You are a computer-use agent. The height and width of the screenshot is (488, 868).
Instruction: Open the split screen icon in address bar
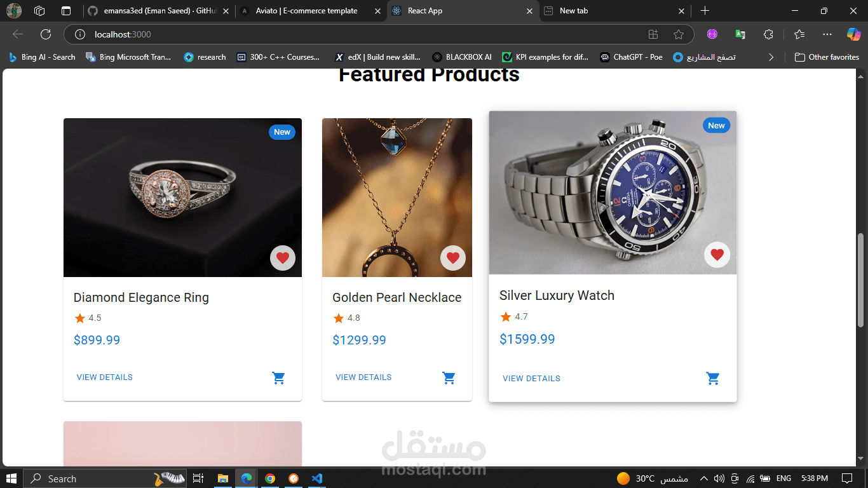coord(653,34)
